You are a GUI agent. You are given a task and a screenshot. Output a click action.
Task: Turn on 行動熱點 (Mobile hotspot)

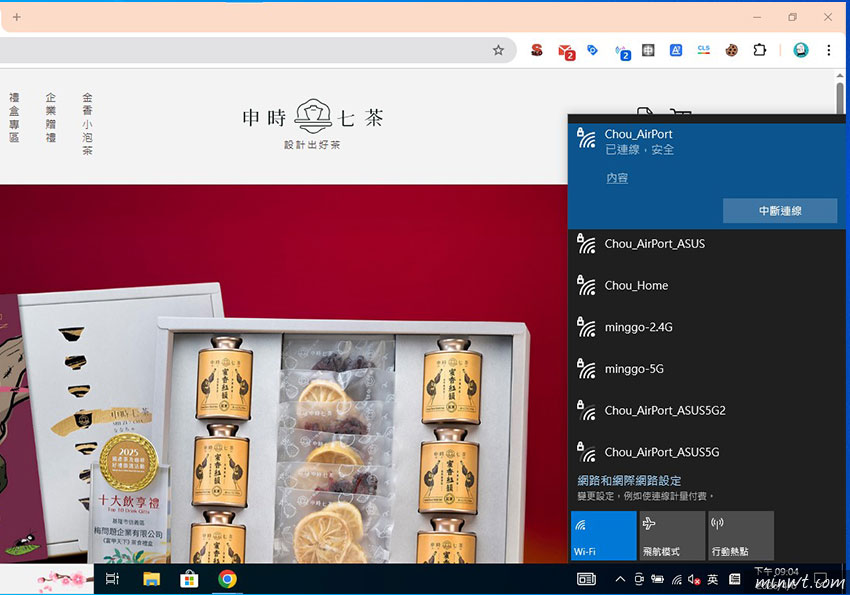[741, 535]
